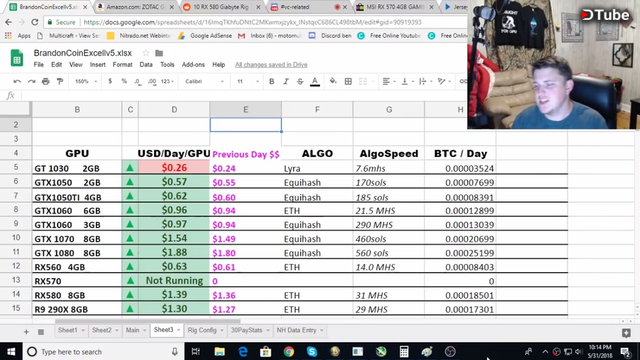Click the formula bar input
Image resolution: width=640 pixels, height=360 pixels.
(x=243, y=96)
